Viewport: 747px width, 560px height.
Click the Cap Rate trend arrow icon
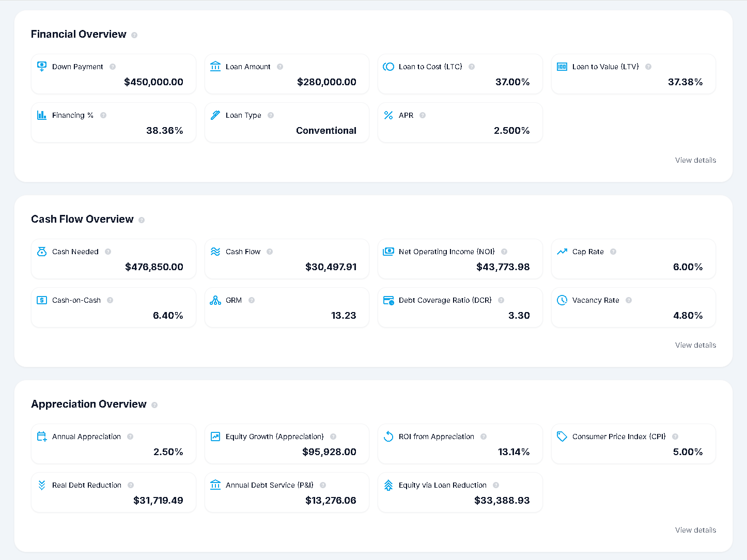tap(562, 251)
